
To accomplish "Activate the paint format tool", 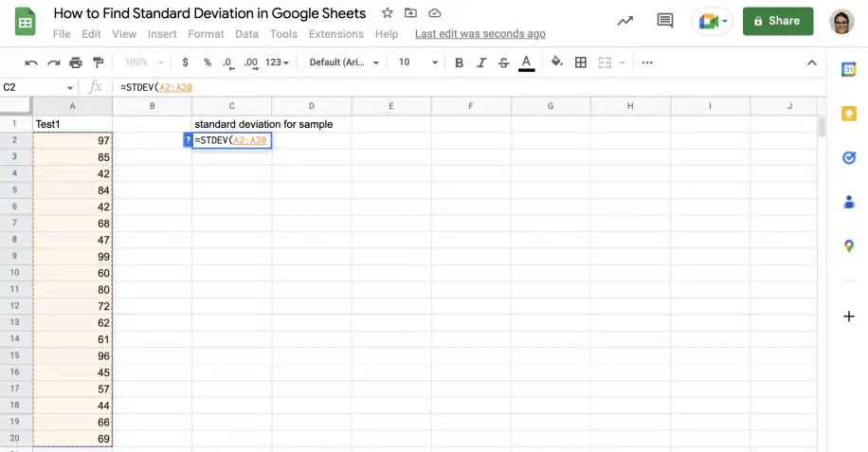I will click(98, 63).
